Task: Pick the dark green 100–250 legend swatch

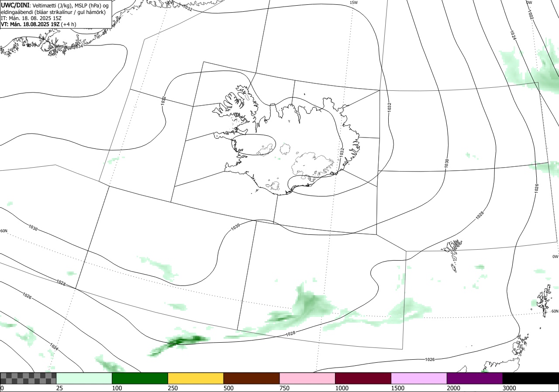Action: (140, 378)
